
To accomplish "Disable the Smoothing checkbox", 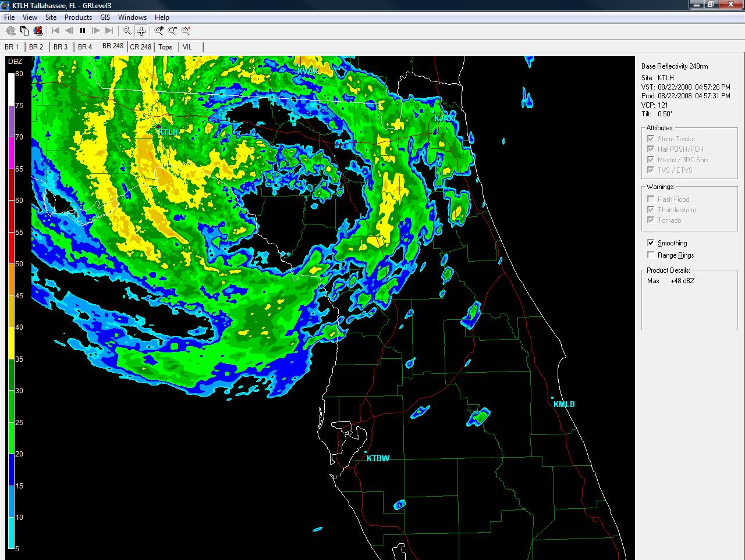I will (x=651, y=242).
